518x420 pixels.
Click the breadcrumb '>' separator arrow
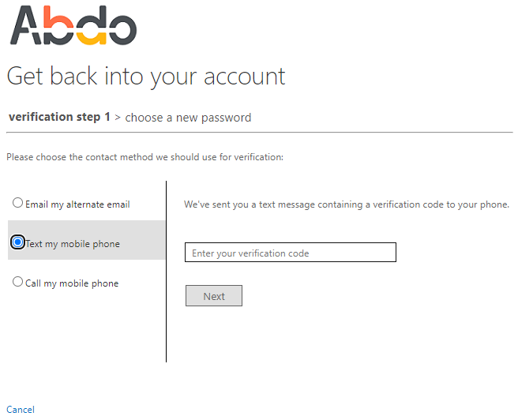(x=118, y=118)
